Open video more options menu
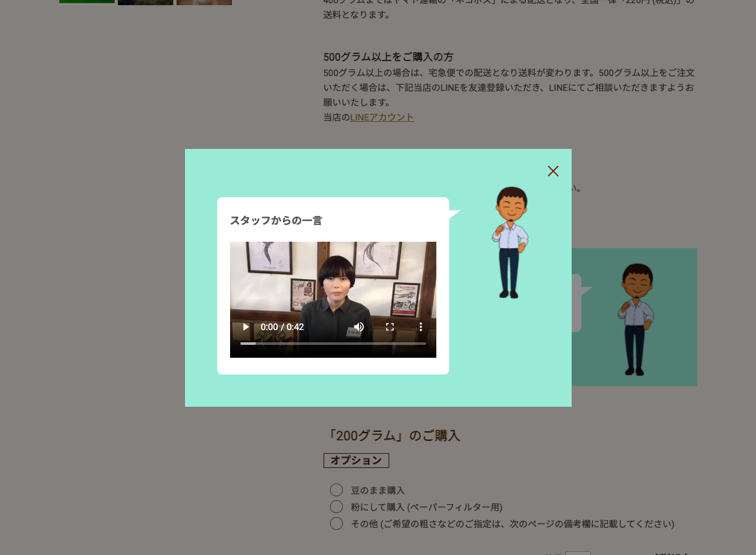 421,327
